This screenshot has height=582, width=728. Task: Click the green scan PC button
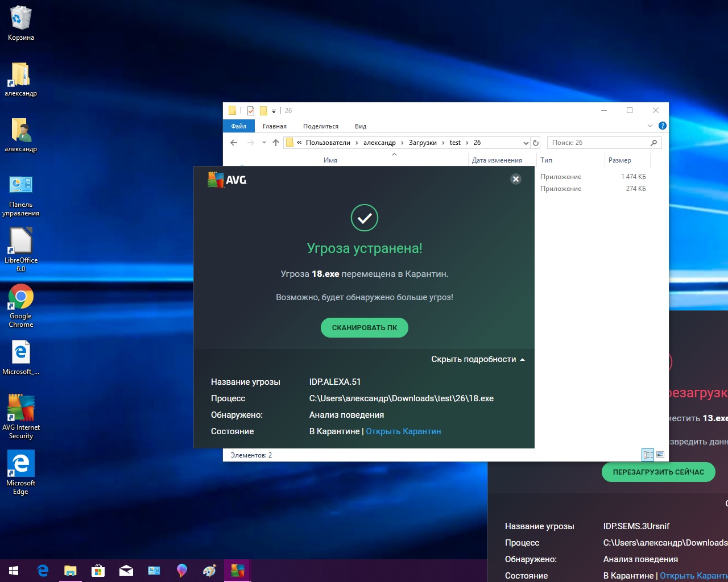[x=364, y=327]
